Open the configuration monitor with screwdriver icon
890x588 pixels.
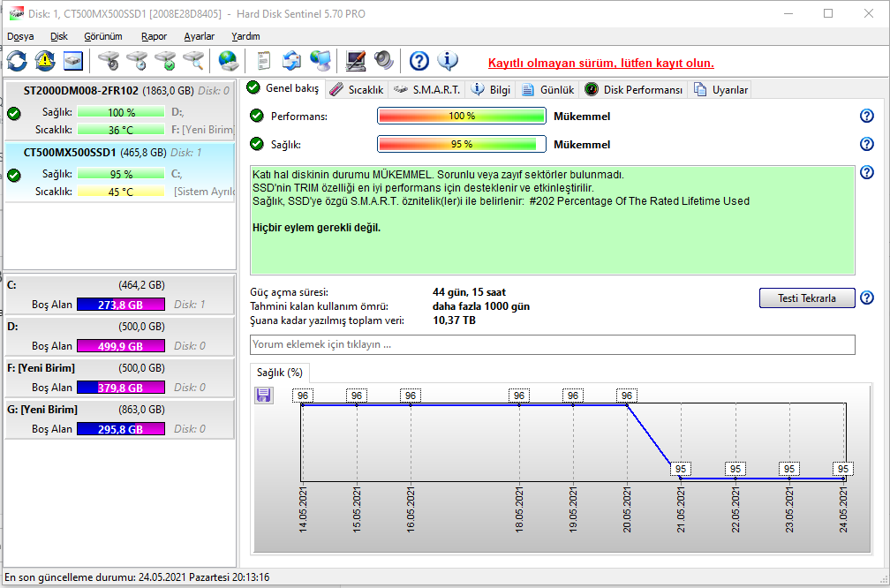356,61
